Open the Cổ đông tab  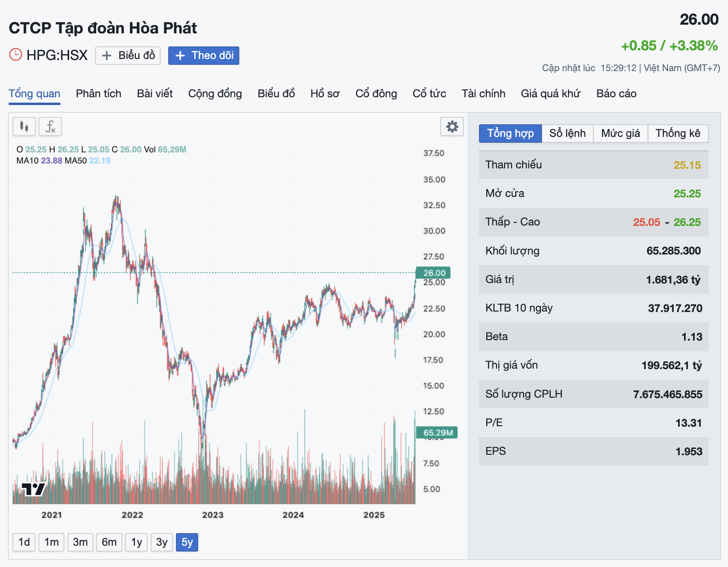coord(376,93)
